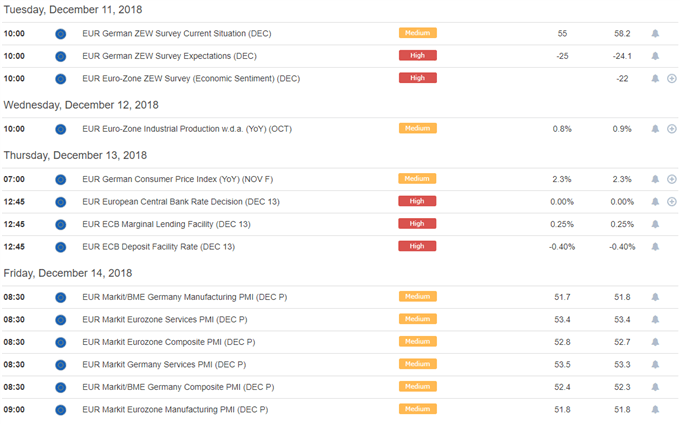This screenshot has height=424, width=680.
Task: Toggle bell for ECB Marginal Lending Facility
Action: point(655,224)
